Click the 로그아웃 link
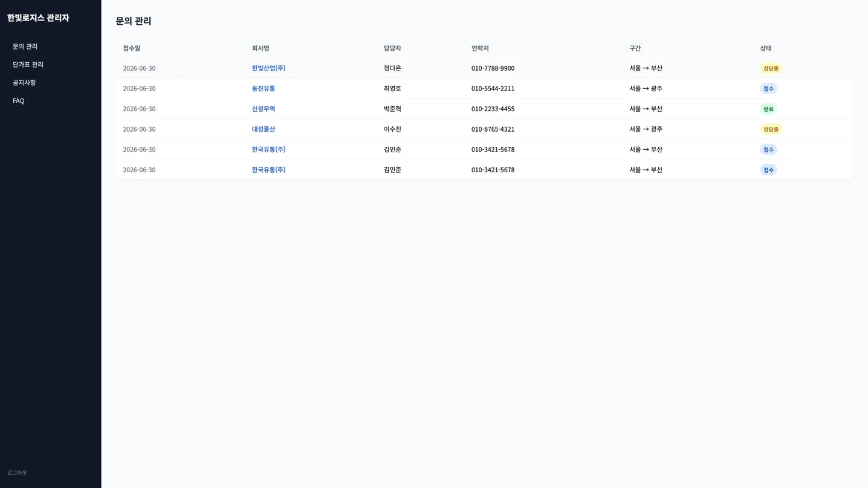Viewport: 868px width, 488px height. (x=17, y=473)
